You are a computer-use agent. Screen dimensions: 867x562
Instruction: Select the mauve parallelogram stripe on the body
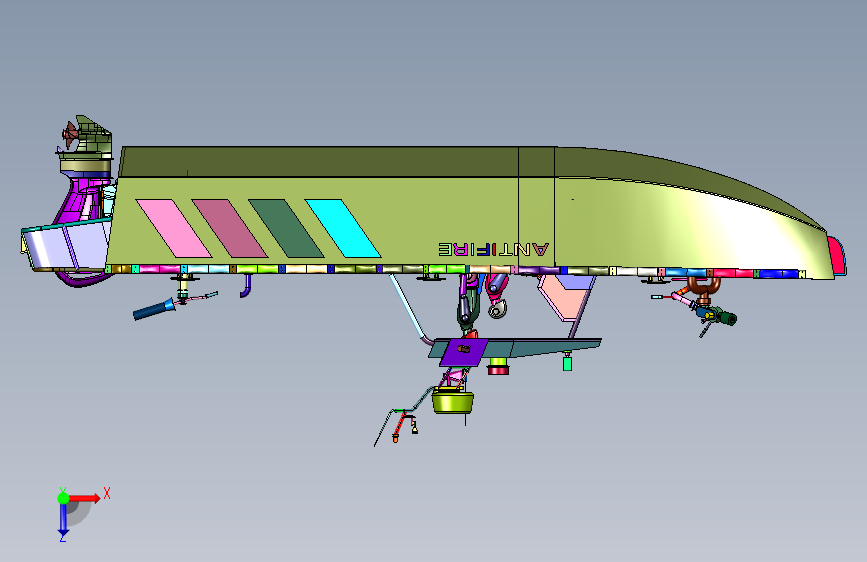coord(229,228)
